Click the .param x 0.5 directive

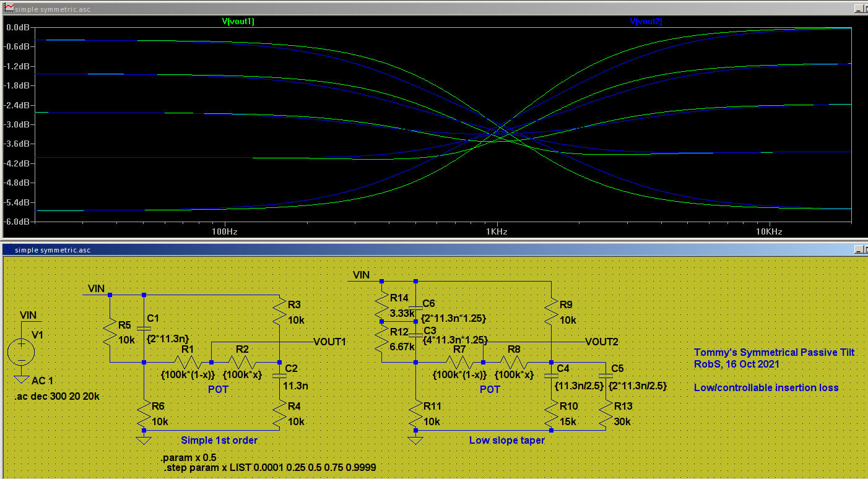click(189, 457)
